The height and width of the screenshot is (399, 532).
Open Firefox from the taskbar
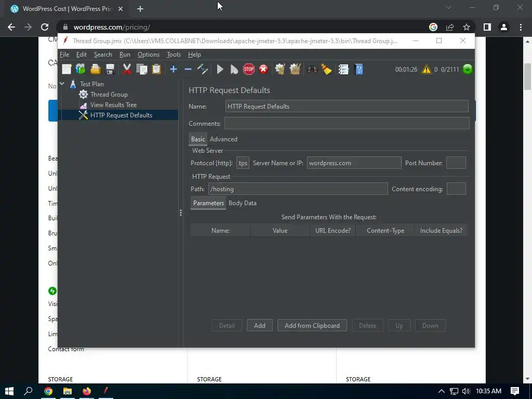(87, 391)
